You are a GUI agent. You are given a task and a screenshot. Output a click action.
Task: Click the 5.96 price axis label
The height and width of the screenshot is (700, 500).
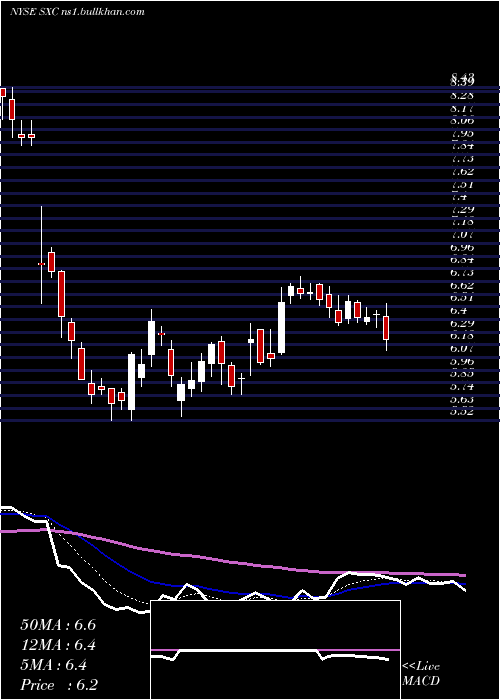[x=462, y=361]
